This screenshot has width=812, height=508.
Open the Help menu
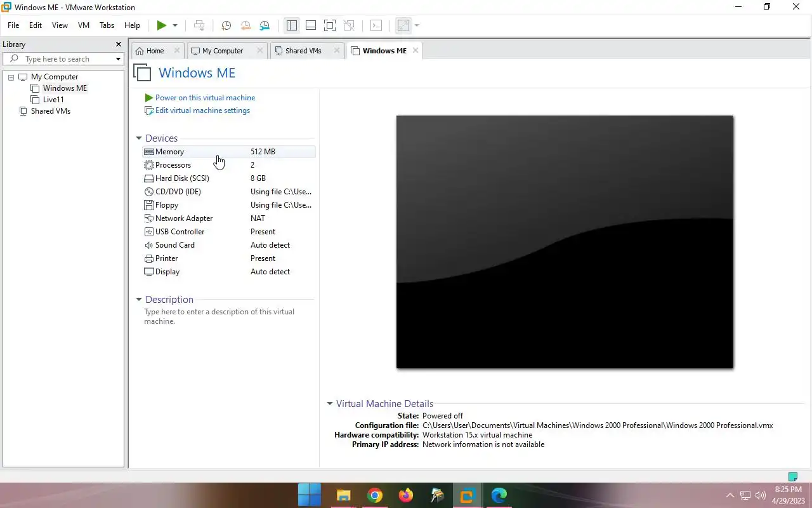[132, 25]
